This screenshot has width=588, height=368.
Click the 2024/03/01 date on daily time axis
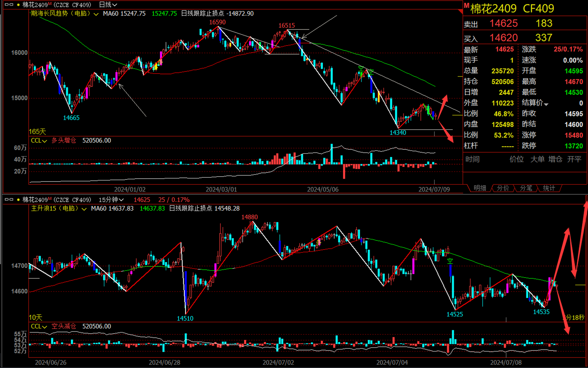(x=221, y=189)
